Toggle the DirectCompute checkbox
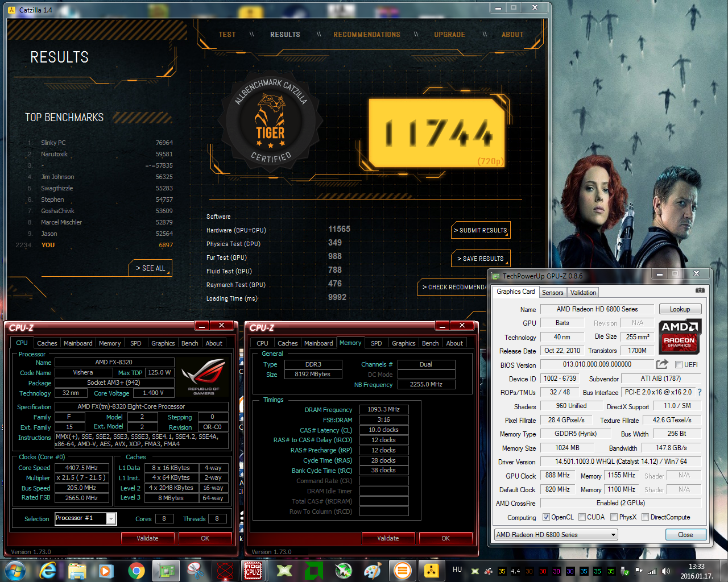The width and height of the screenshot is (728, 582). [645, 517]
